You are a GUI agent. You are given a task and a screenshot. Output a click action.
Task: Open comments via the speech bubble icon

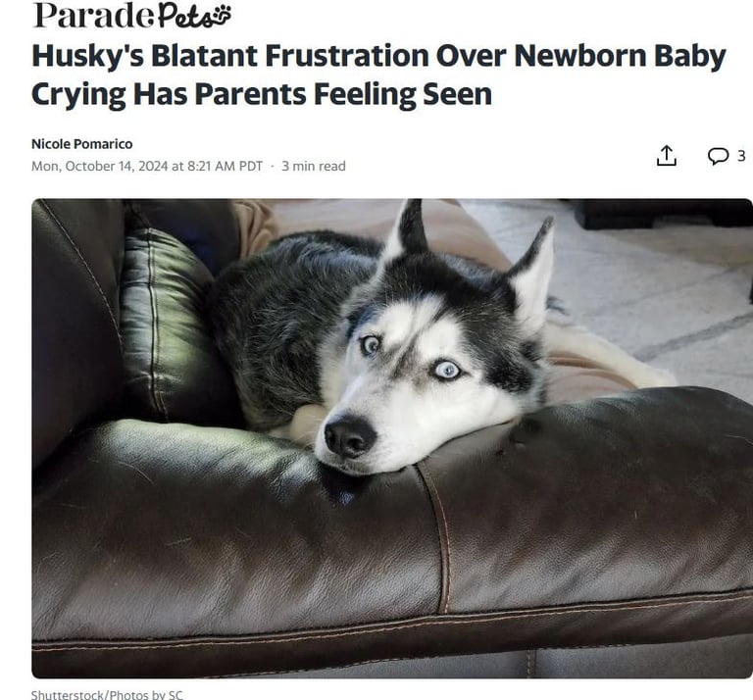tap(718, 156)
